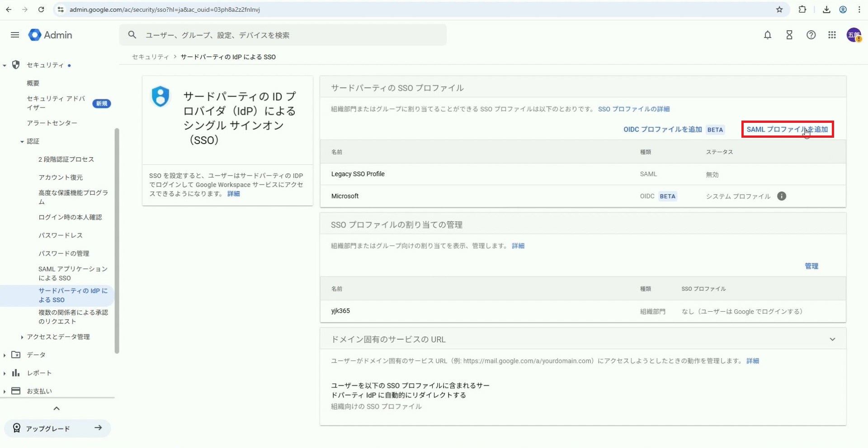This screenshot has height=448, width=868.
Task: Expand アクセスとデータ管理 in sidebar
Action: click(x=22, y=337)
